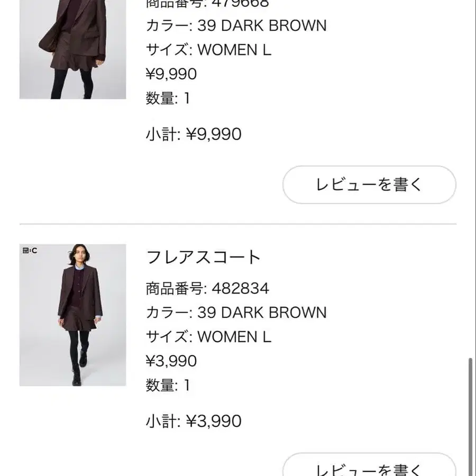This screenshot has width=476, height=476.
Task: Click the first item's 数量: 1 quantity line
Action: 168,98
